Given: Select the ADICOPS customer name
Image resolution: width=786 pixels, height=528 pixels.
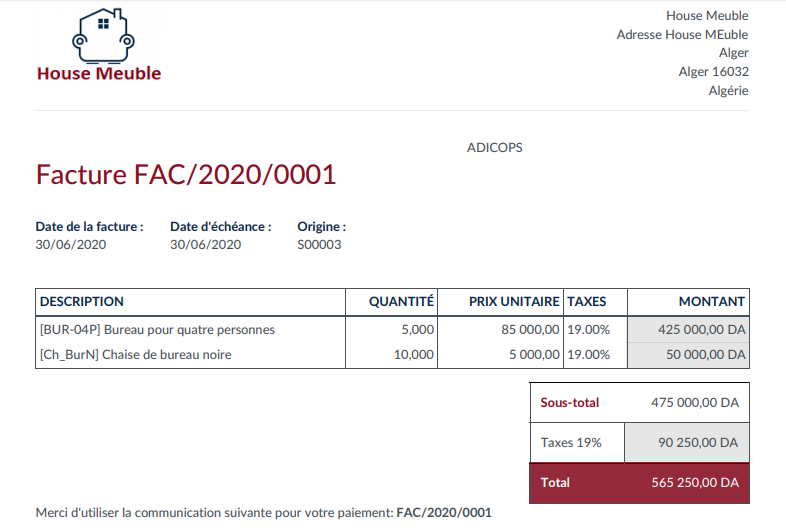Looking at the screenshot, I should click(x=494, y=148).
